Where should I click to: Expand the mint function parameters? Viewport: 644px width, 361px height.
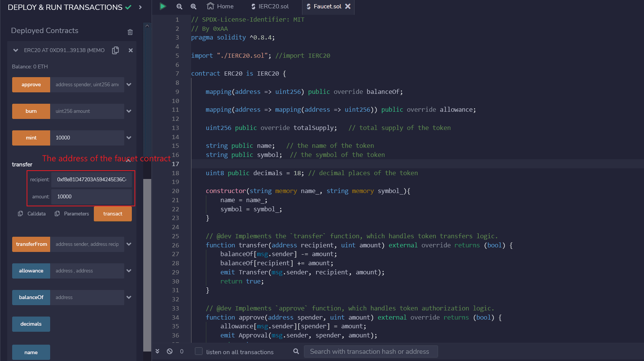click(129, 138)
